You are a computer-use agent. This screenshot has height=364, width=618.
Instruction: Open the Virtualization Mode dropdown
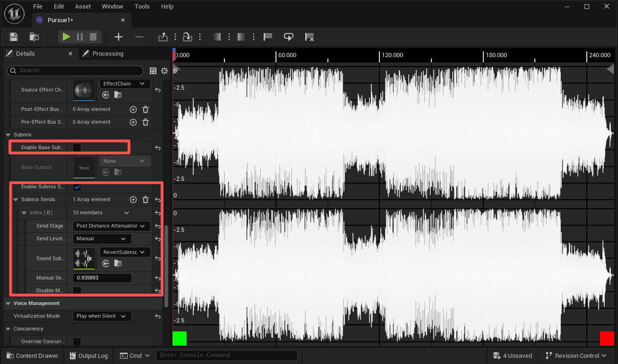[x=101, y=316]
